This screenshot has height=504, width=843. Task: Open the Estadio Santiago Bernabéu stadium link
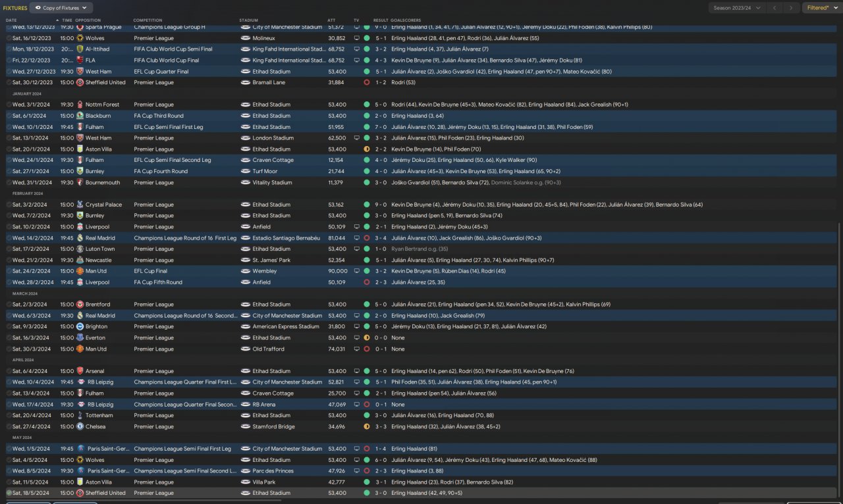[x=286, y=238]
